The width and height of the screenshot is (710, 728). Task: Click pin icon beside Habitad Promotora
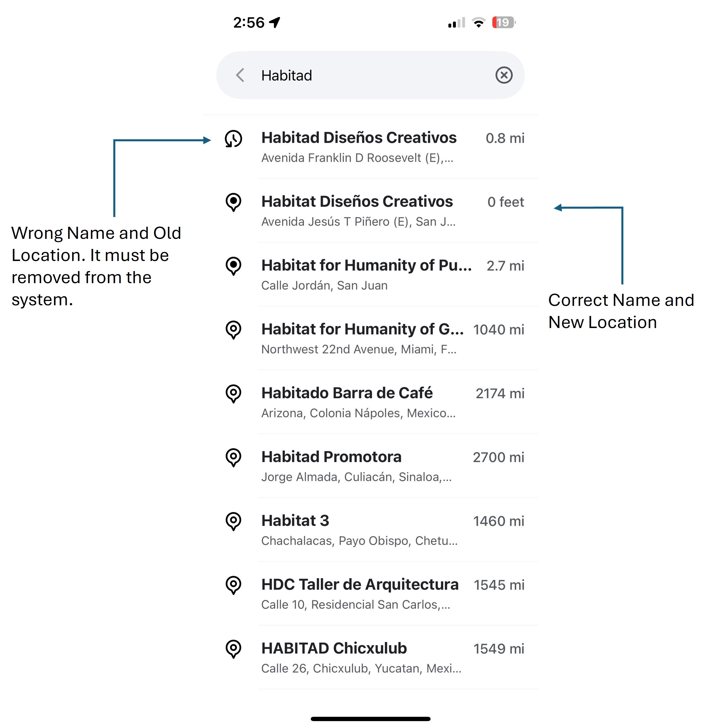[234, 458]
